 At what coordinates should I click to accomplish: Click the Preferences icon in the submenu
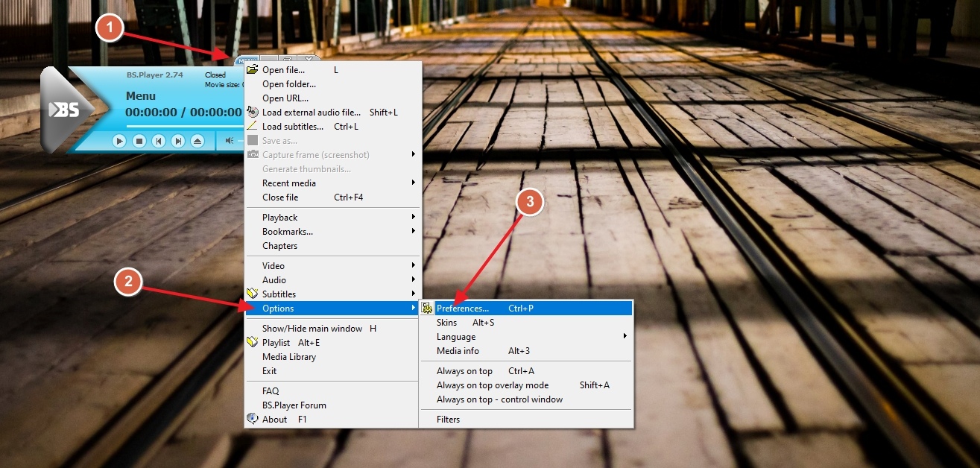click(x=427, y=309)
